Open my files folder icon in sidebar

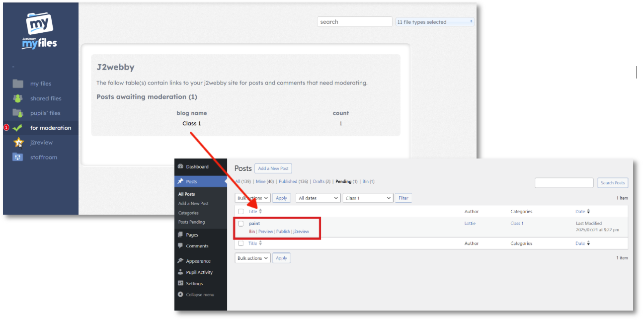[x=18, y=83]
